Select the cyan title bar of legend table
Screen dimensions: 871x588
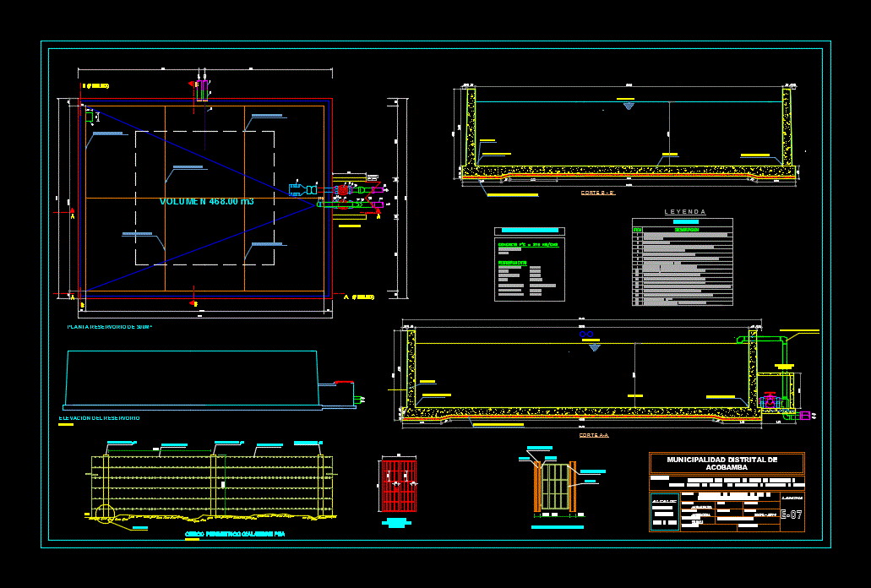686,222
